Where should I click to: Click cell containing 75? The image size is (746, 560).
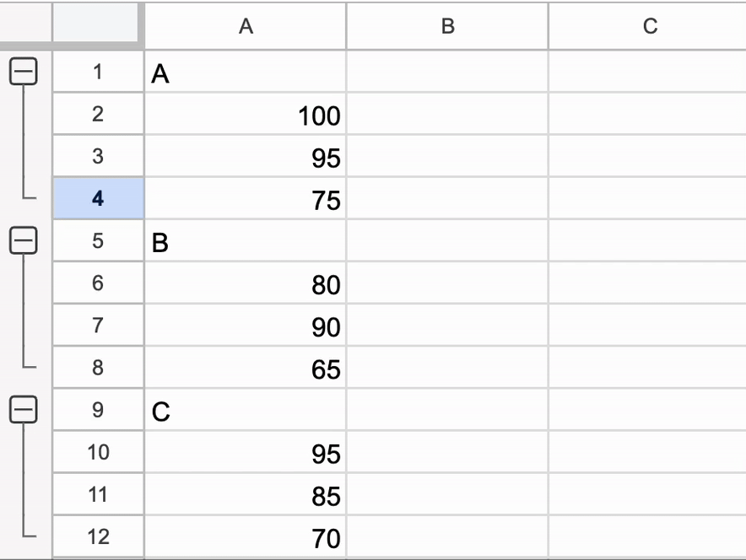tap(246, 198)
